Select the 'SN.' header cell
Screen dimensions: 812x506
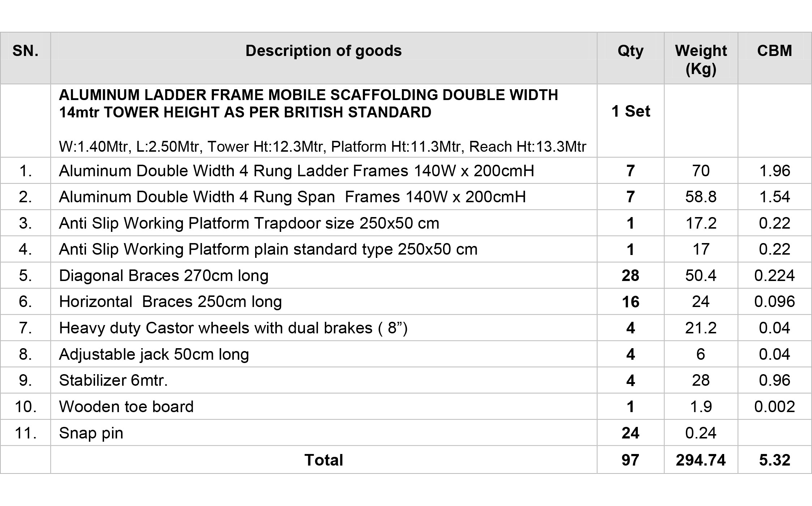pos(25,58)
